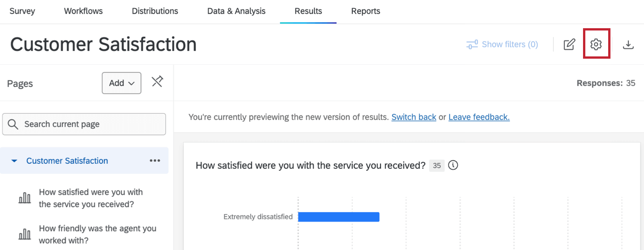Open the Reports tab
The image size is (644, 250).
coord(365,11)
